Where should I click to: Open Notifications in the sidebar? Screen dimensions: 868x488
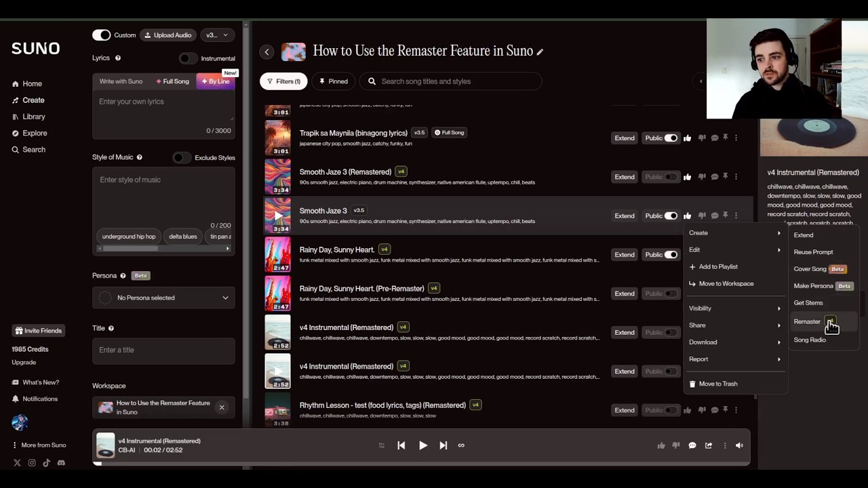(x=35, y=399)
